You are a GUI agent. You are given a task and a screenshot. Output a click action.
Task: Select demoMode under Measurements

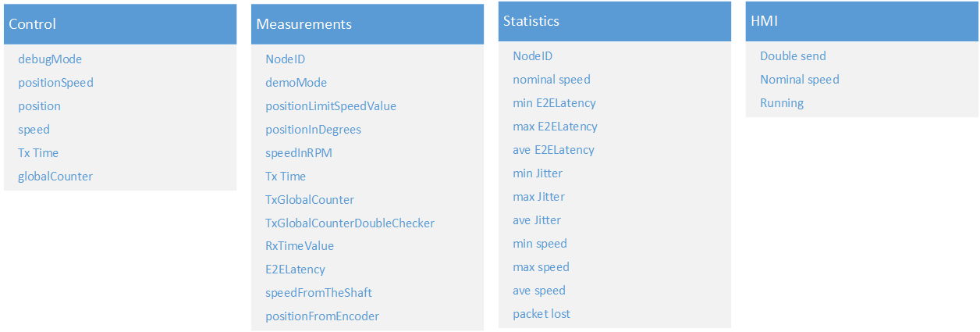click(296, 83)
